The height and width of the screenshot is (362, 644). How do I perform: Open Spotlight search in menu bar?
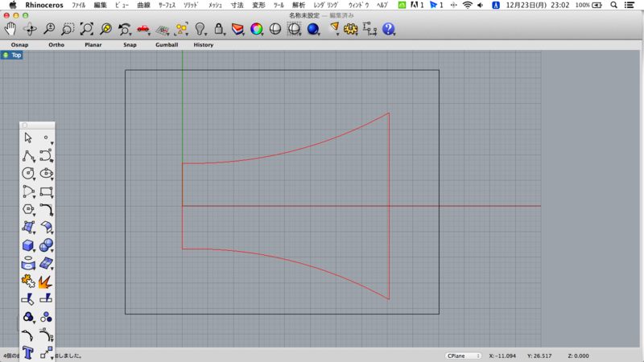[613, 5]
